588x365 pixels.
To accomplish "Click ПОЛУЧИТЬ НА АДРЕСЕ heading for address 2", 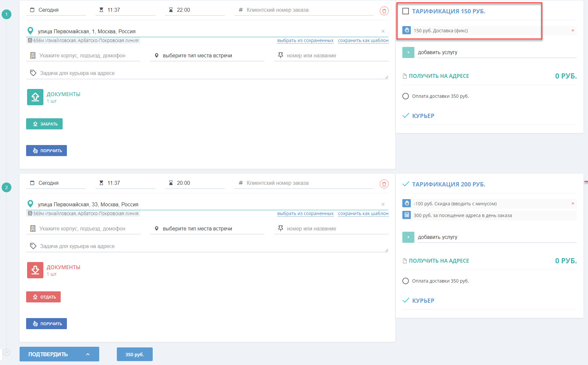I will [439, 261].
